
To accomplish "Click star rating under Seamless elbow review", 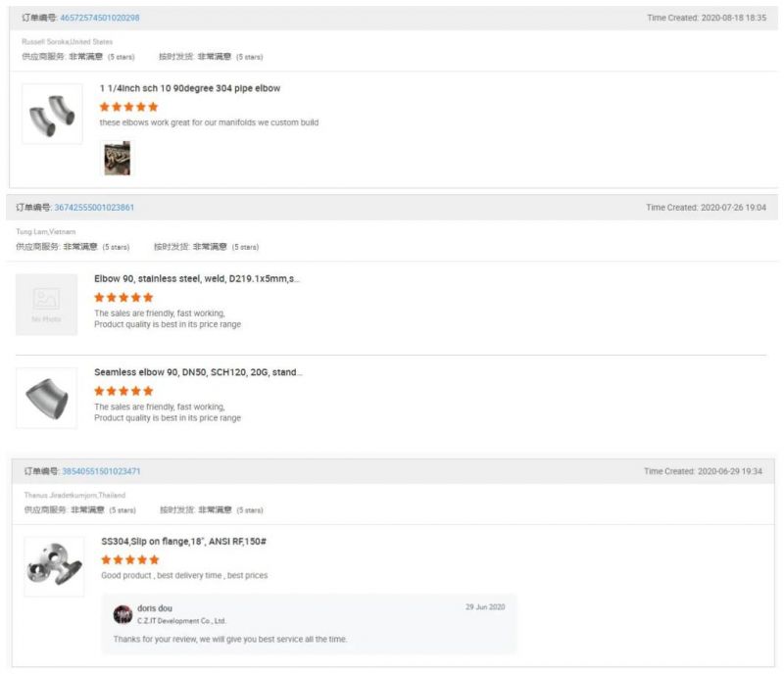I will [x=123, y=391].
